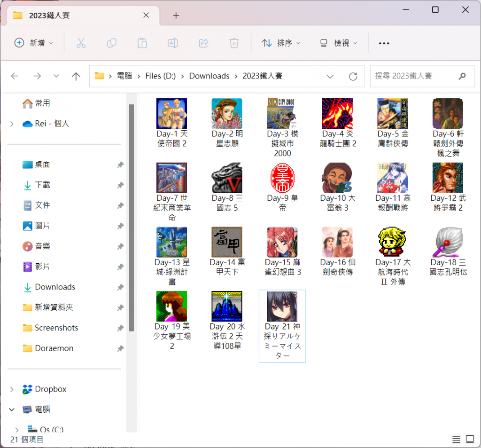Click the Share icon
The image size is (481, 448).
coord(204,43)
